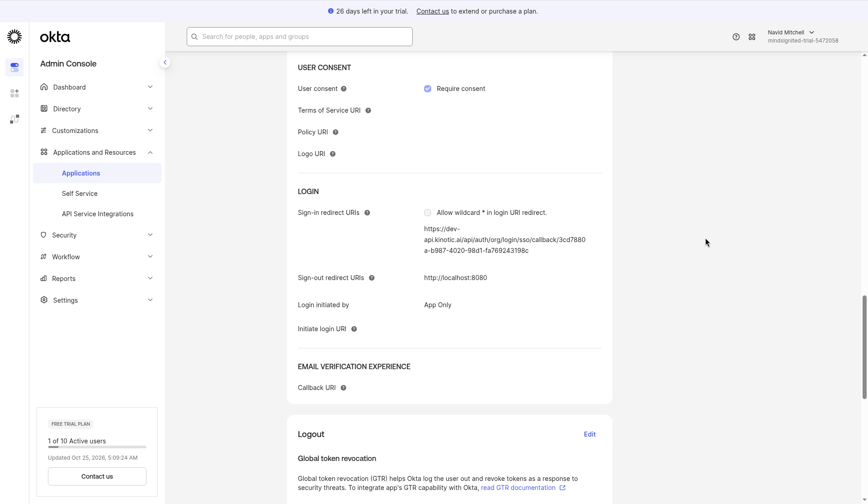Click the Security shield icon
This screenshot has height=504, width=868.
tap(43, 235)
